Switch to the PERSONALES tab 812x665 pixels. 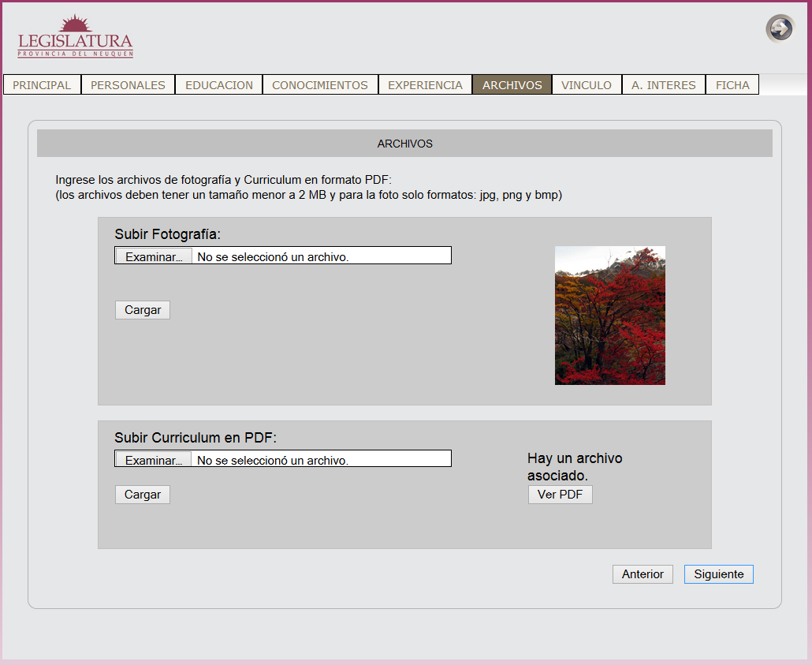(128, 85)
